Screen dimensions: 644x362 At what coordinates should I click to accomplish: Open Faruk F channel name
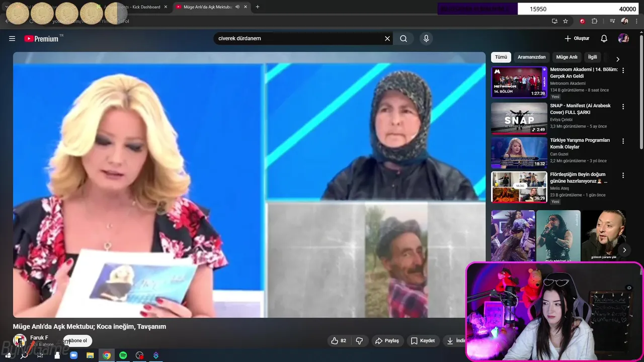[39, 338]
